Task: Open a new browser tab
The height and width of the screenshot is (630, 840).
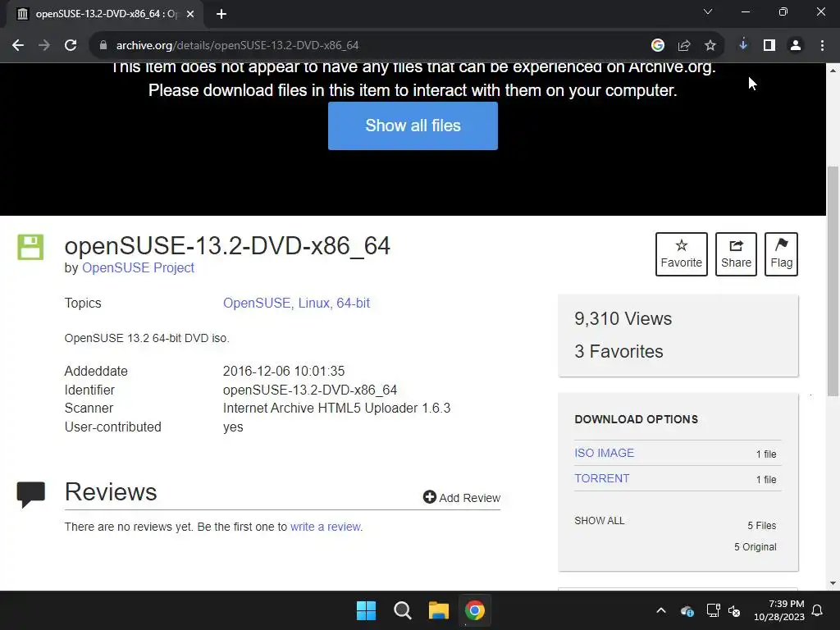Action: (x=221, y=14)
